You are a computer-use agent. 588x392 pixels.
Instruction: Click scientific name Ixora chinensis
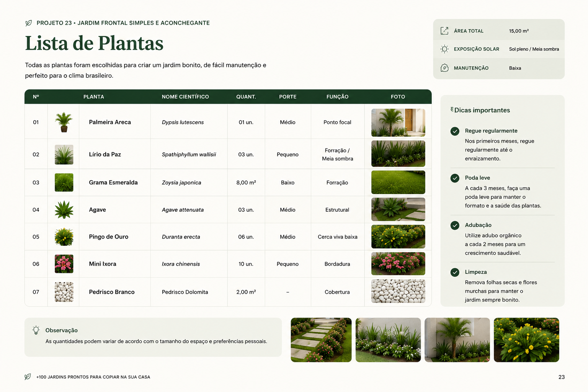(181, 264)
